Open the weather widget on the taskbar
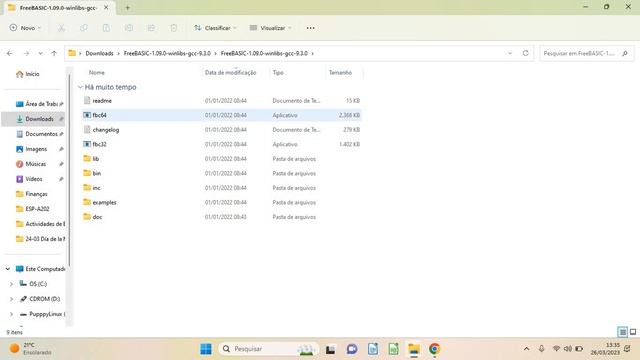The height and width of the screenshot is (360, 640). pyautogui.click(x=30, y=349)
